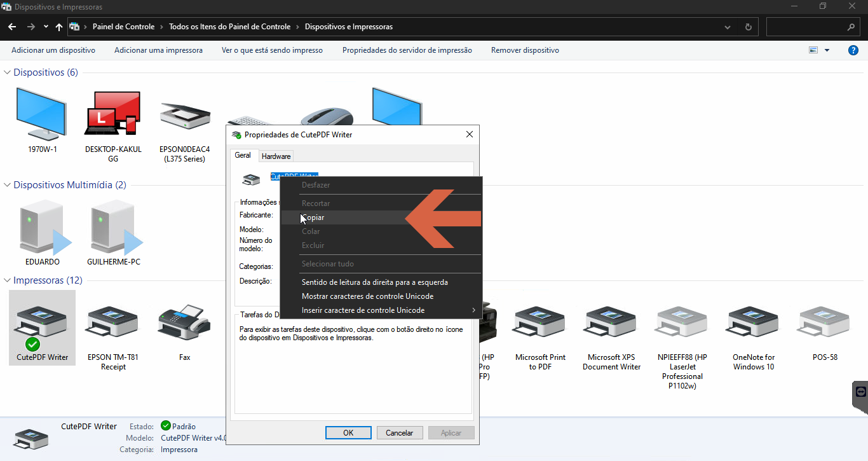Viewport: 868px width, 461px height.
Task: Choose Mostrar caracteres de controle Unicode
Action: (381, 296)
